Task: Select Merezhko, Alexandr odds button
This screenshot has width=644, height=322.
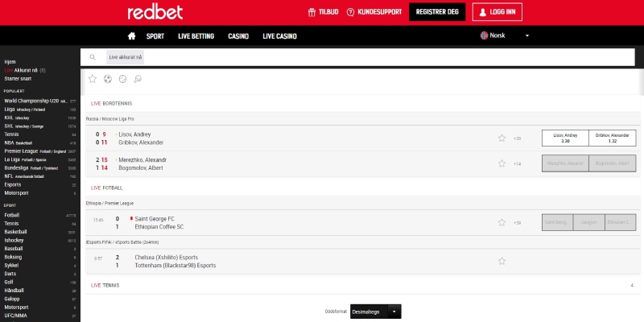Action: [565, 163]
